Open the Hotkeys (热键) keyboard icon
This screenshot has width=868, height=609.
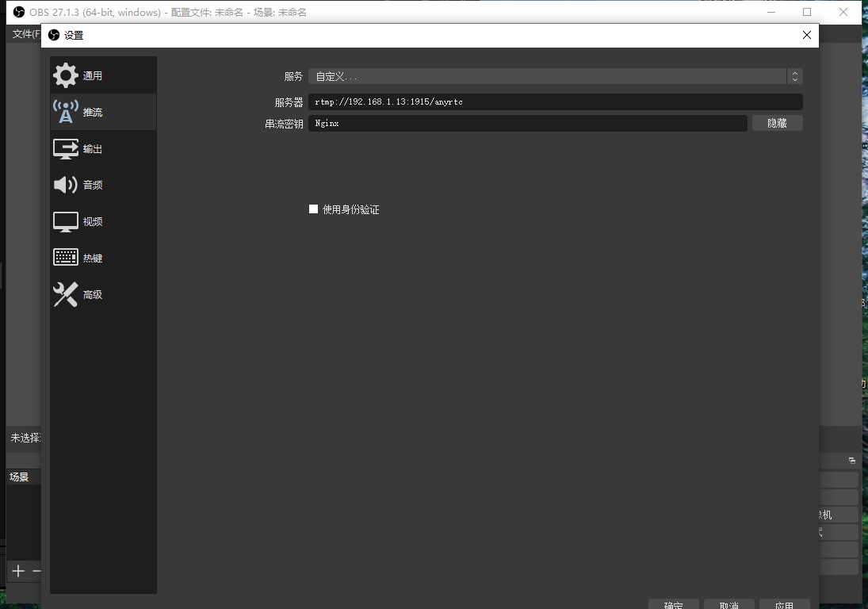point(65,258)
